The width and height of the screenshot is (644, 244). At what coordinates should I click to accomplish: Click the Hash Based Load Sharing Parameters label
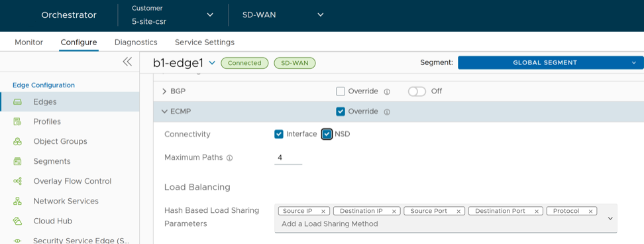(x=211, y=217)
